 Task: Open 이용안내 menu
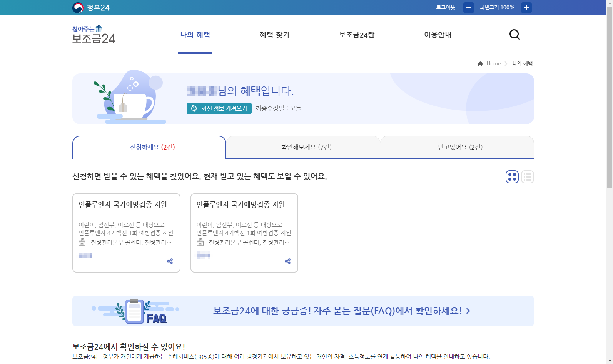438,35
